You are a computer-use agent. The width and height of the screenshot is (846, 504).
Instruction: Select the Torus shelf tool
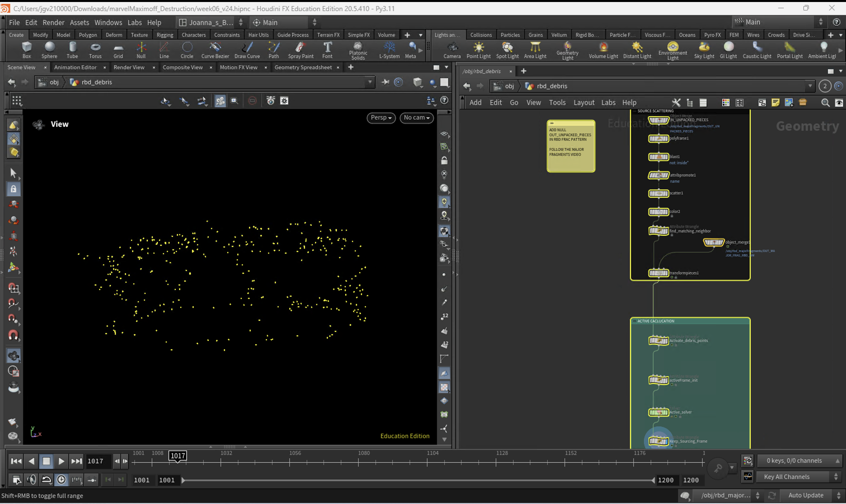[95, 50]
